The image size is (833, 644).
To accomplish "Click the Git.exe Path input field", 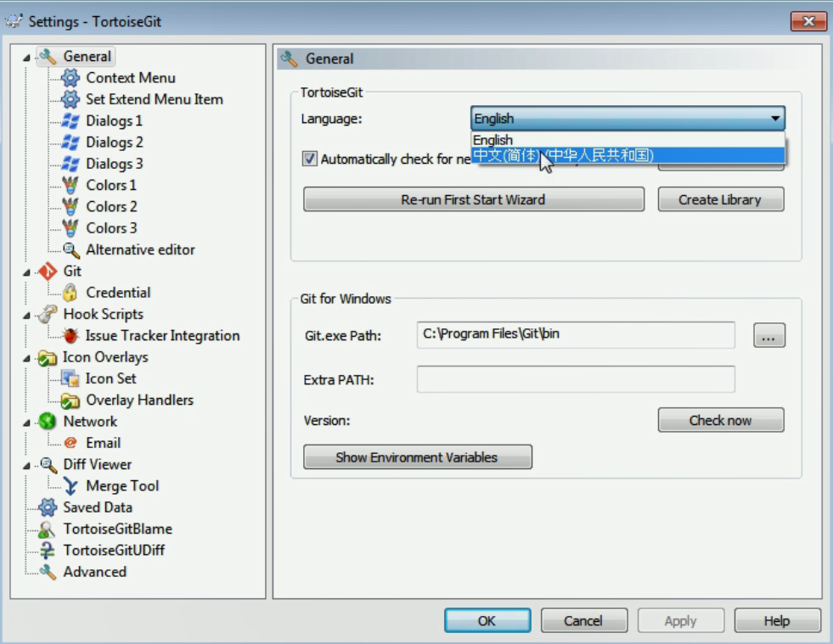I will coord(576,334).
